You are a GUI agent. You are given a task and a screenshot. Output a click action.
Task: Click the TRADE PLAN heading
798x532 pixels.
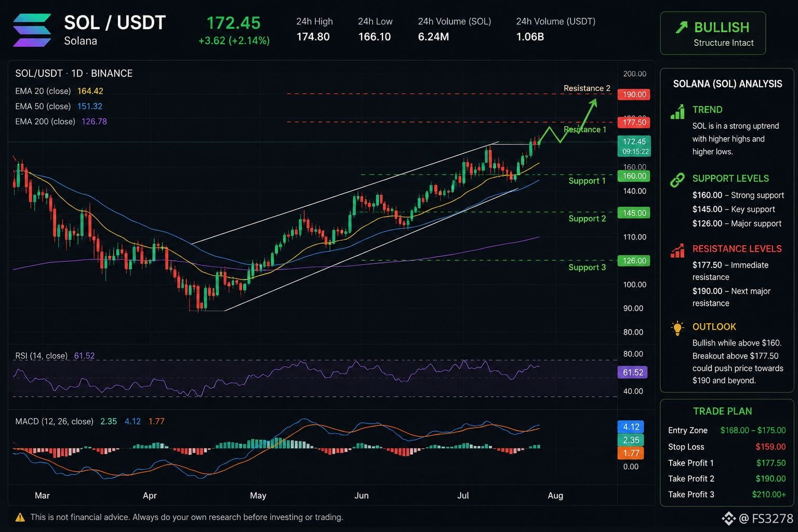723,411
